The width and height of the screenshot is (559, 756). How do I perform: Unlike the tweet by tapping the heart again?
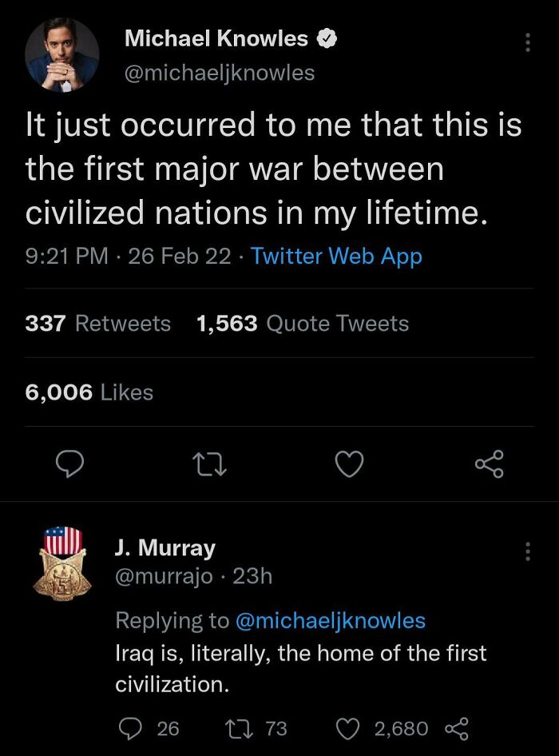tap(349, 464)
